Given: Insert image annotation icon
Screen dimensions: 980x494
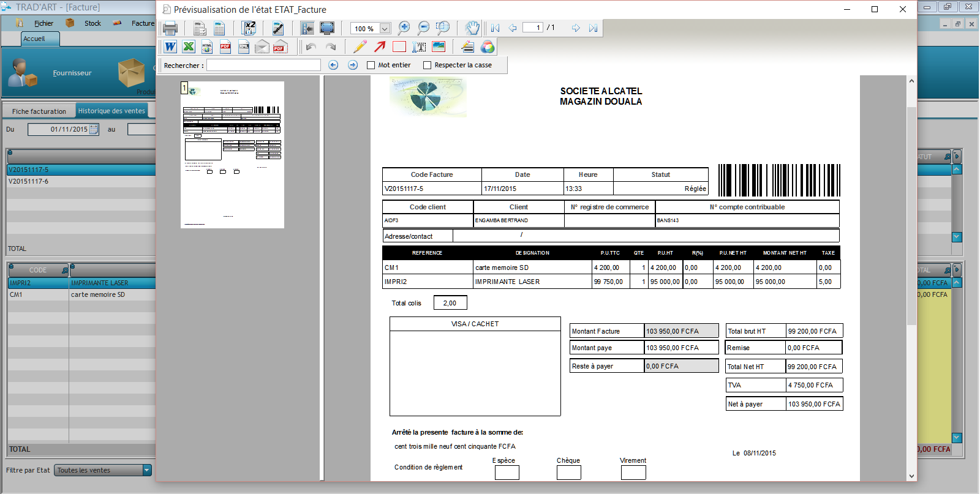Looking at the screenshot, I should click(x=439, y=47).
